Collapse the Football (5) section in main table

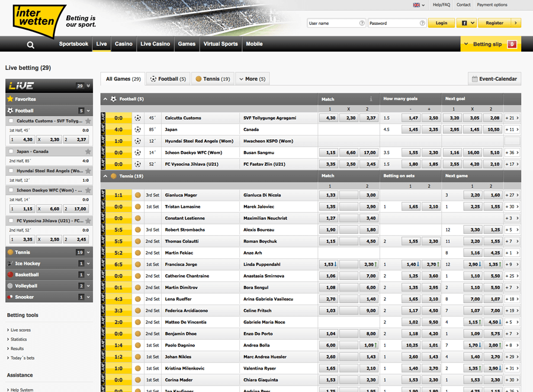tap(105, 99)
